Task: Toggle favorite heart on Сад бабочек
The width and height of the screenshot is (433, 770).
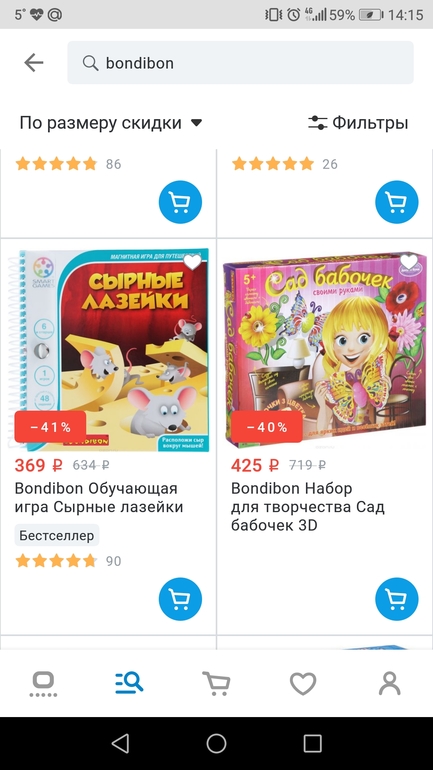Action: point(408,262)
